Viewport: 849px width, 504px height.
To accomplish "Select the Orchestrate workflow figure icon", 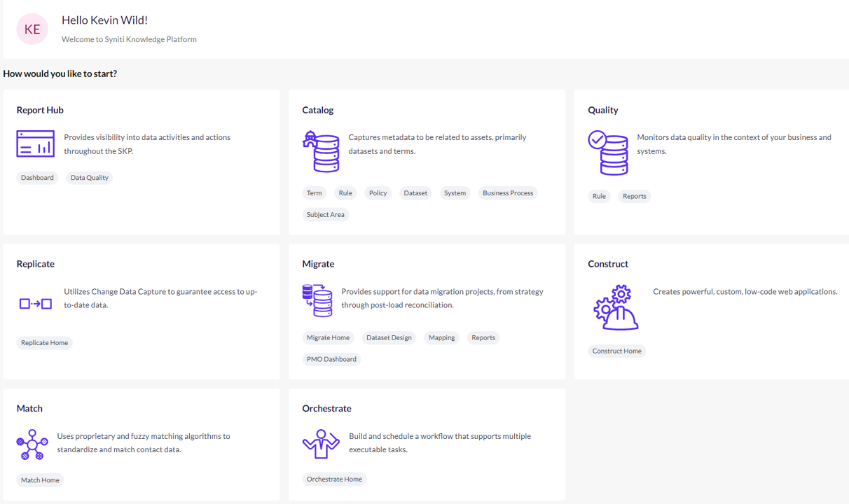I will point(322,443).
